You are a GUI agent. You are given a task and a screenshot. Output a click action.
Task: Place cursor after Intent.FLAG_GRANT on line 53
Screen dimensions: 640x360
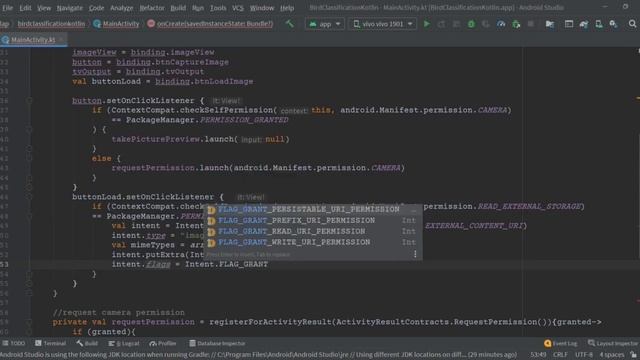click(269, 264)
